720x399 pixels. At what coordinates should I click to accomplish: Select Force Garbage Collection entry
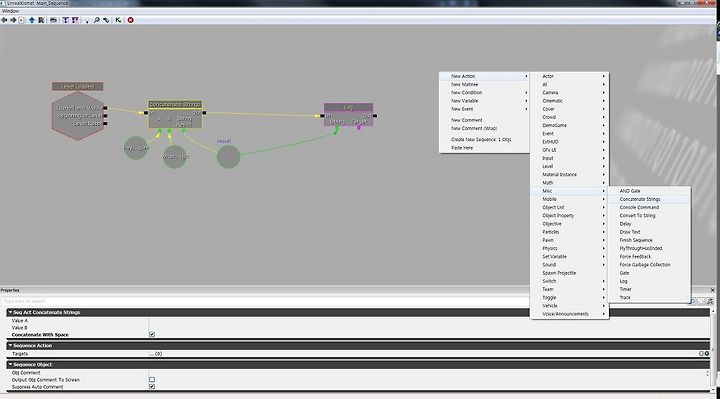[649, 265]
